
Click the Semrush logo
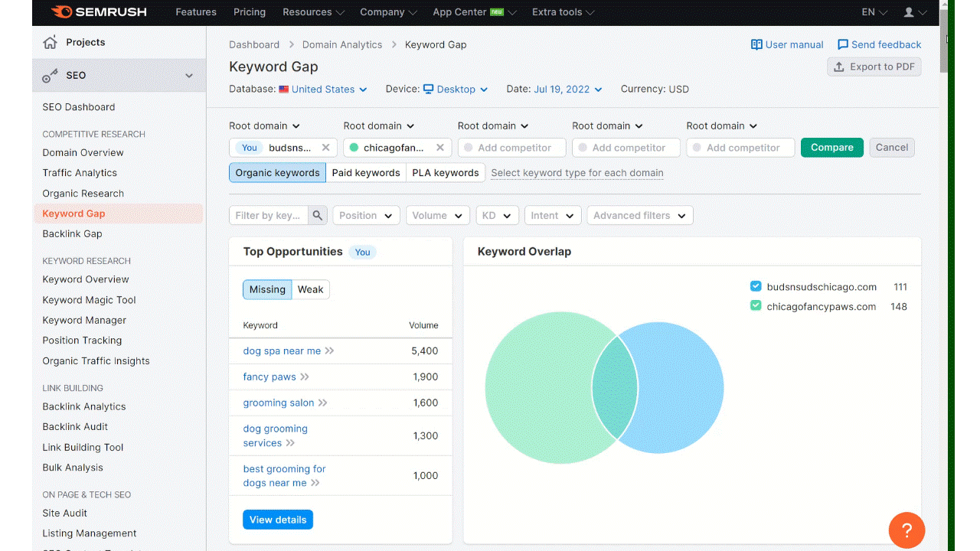coord(98,12)
